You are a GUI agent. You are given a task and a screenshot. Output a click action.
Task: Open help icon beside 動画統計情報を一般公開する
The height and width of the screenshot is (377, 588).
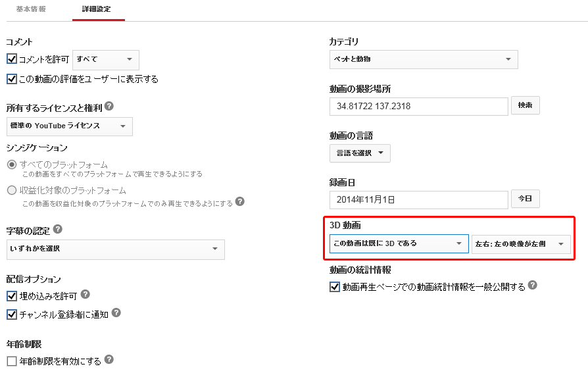pyautogui.click(x=533, y=286)
